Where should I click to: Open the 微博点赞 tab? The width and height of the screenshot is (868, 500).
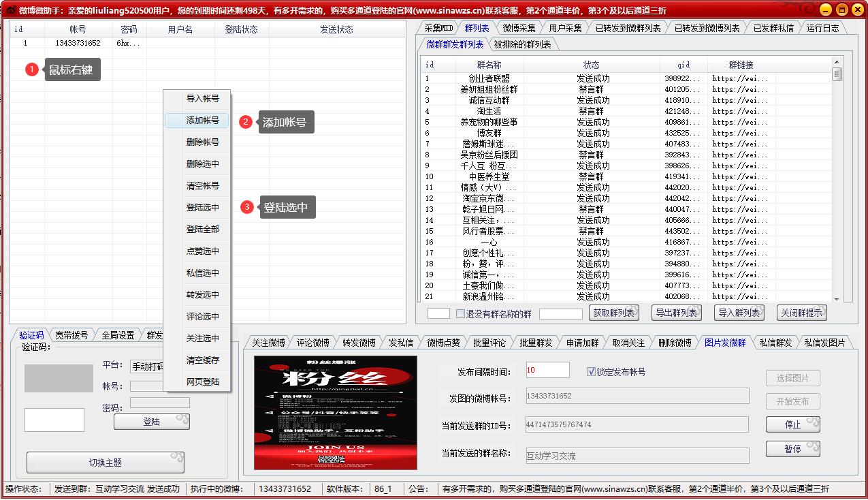pyautogui.click(x=443, y=343)
